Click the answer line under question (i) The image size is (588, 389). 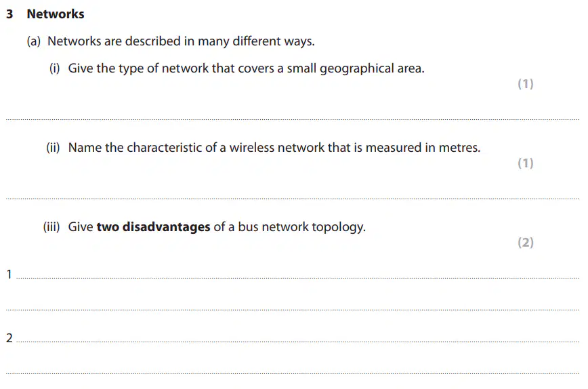pyautogui.click(x=293, y=119)
